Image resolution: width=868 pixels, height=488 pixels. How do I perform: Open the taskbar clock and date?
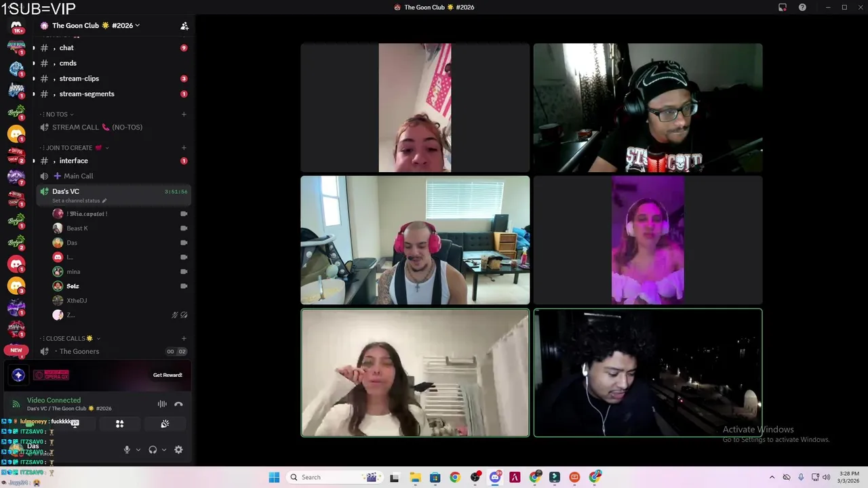[848, 477]
